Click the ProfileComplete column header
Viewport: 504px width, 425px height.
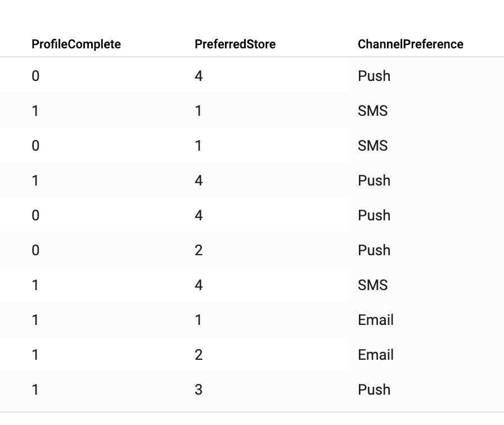click(76, 44)
